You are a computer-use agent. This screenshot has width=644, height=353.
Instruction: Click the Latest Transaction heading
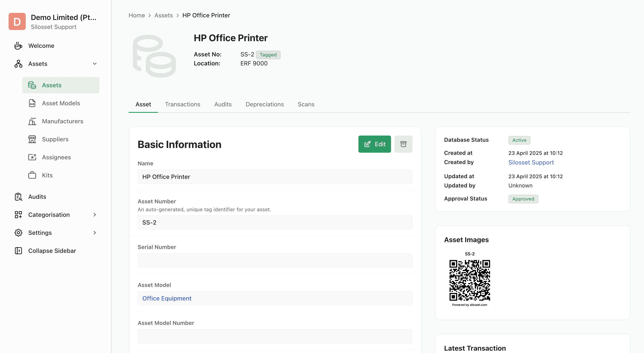point(475,348)
